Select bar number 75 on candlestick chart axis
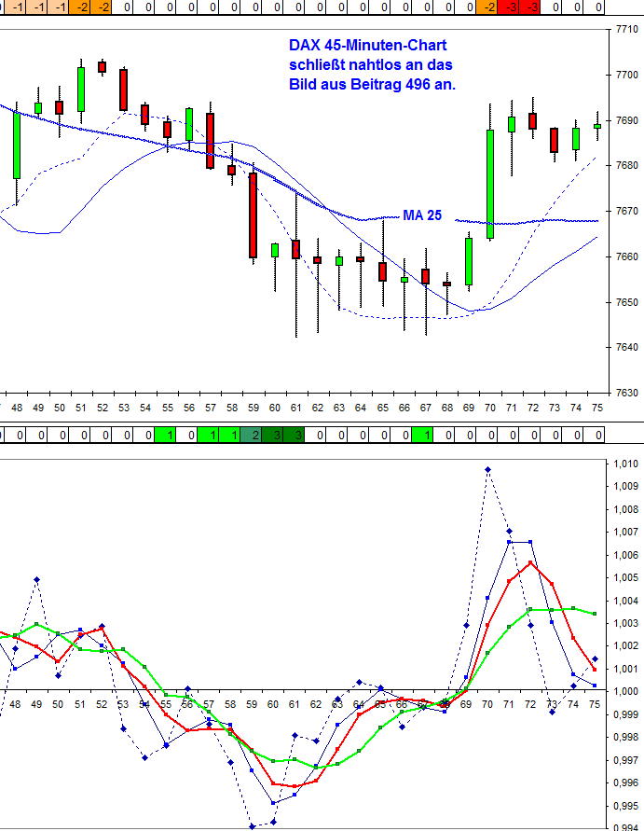Screen dimensions: 644x831 pyautogui.click(x=597, y=409)
